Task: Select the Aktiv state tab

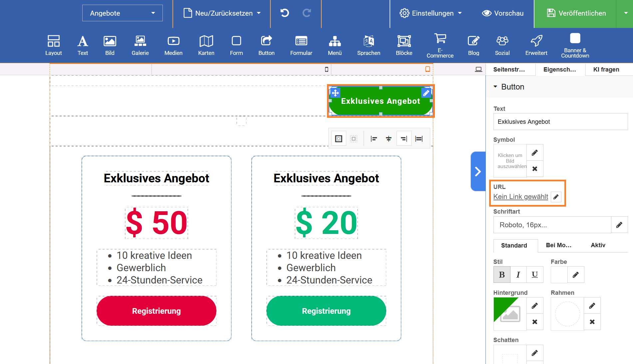Action: point(598,245)
